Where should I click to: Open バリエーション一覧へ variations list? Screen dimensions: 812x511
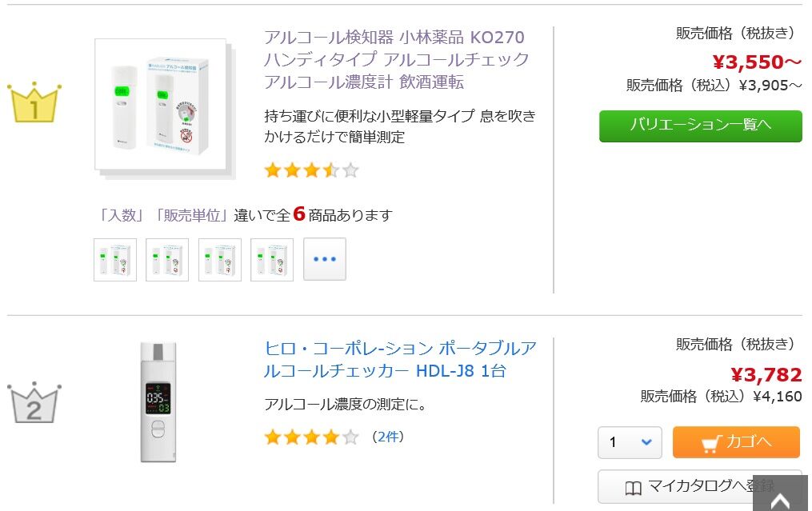700,126
